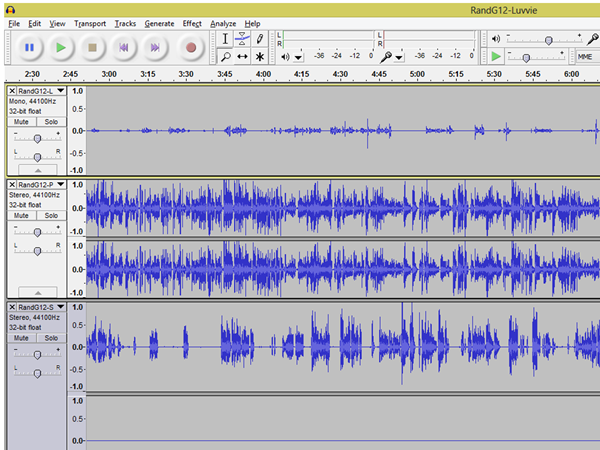Viewport: 600px width, 450px height.
Task: Select the Multi-Tool asterisk icon
Action: click(259, 57)
